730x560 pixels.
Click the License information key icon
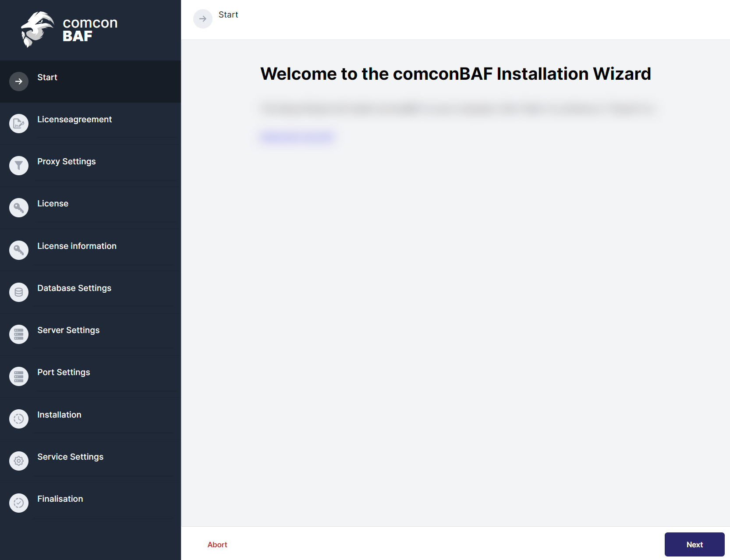click(x=19, y=250)
